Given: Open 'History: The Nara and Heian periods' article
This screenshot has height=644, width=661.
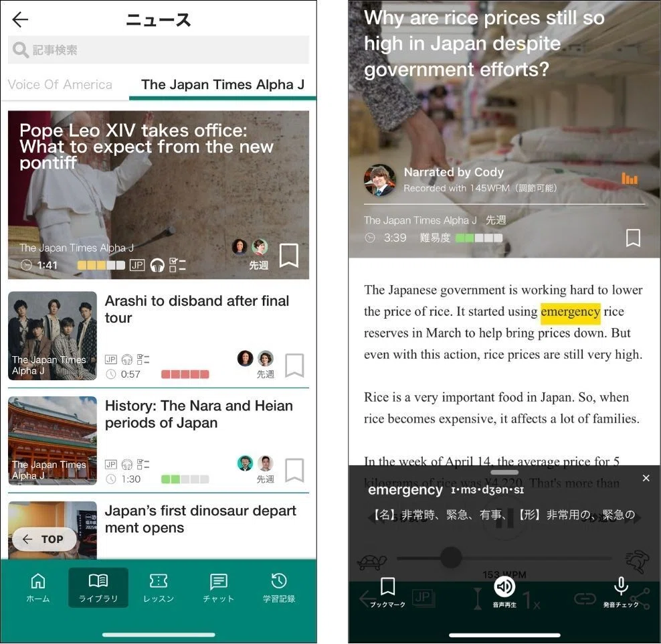Looking at the screenshot, I should coord(199,414).
